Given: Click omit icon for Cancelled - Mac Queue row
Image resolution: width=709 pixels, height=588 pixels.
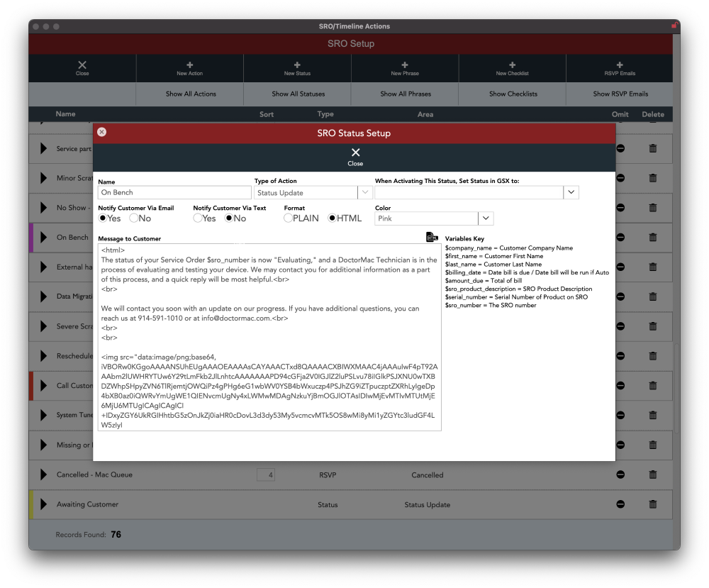Looking at the screenshot, I should (x=620, y=475).
